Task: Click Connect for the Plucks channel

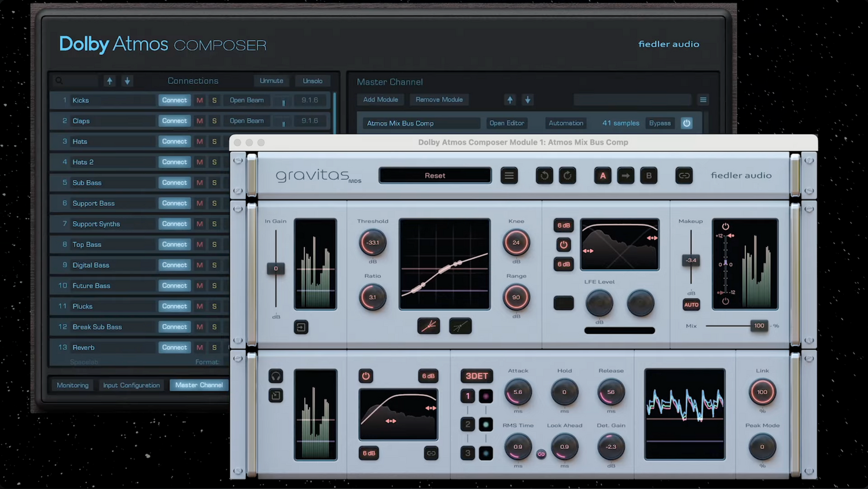Action: [x=174, y=306]
